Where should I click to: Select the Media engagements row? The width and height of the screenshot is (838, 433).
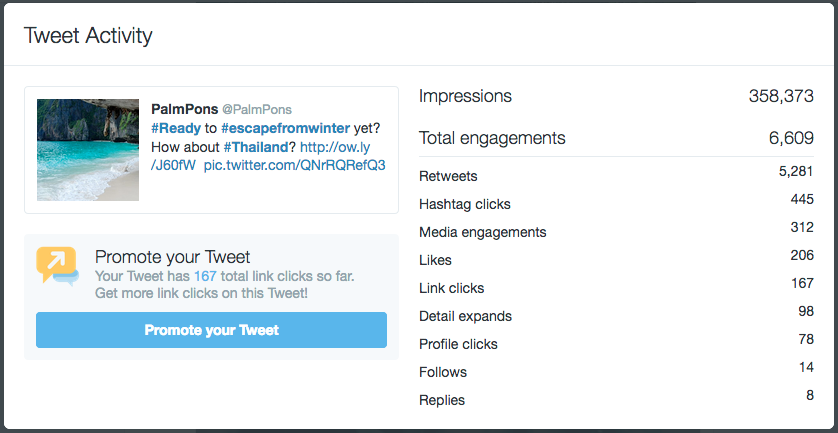click(616, 230)
